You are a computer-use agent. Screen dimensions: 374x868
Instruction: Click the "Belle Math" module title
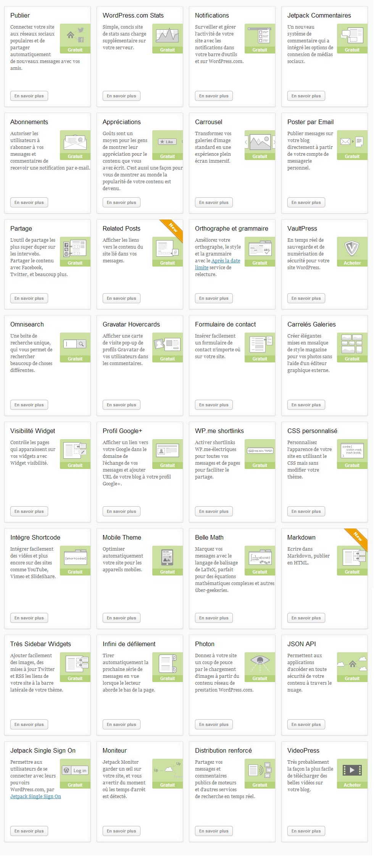click(x=209, y=537)
